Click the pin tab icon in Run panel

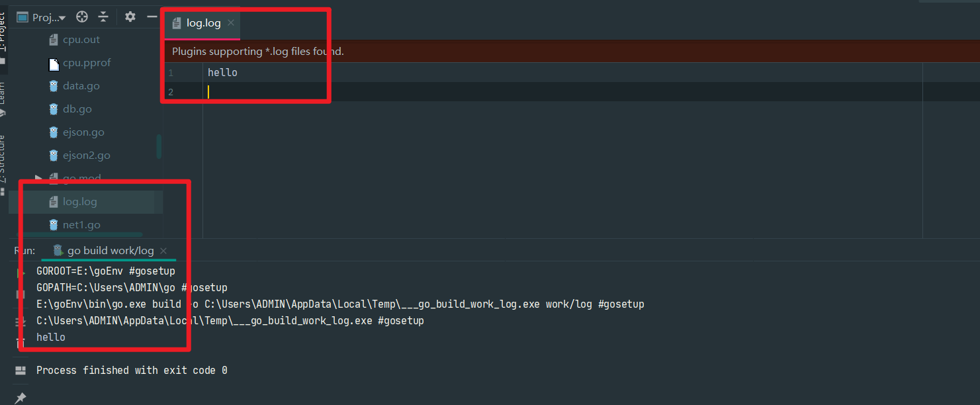tap(21, 397)
